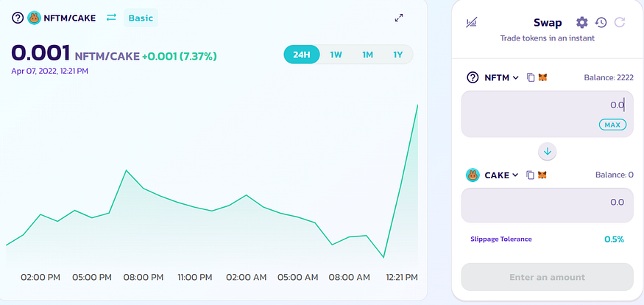Copy the CAKE token address
The width and height of the screenshot is (644, 305).
531,175
